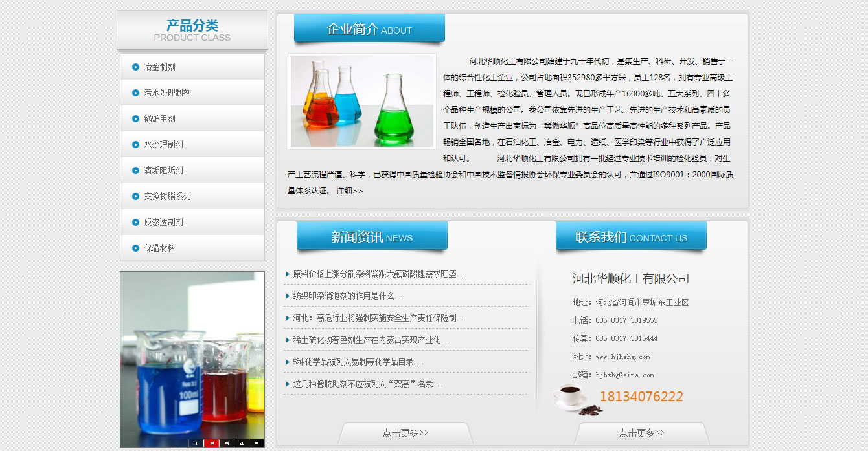Click the bullet icon beside 冶金制剂
Viewport: 868px width, 451px height.
pyautogui.click(x=136, y=67)
